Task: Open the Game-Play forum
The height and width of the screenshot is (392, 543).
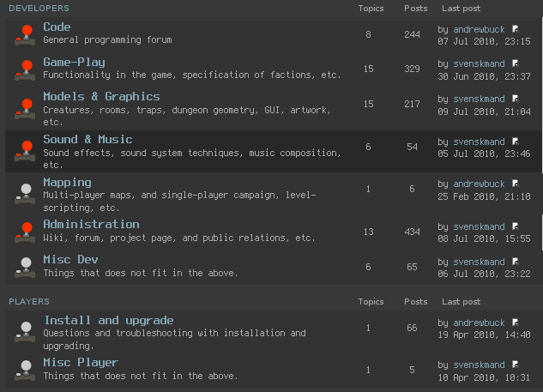Action: (x=74, y=62)
